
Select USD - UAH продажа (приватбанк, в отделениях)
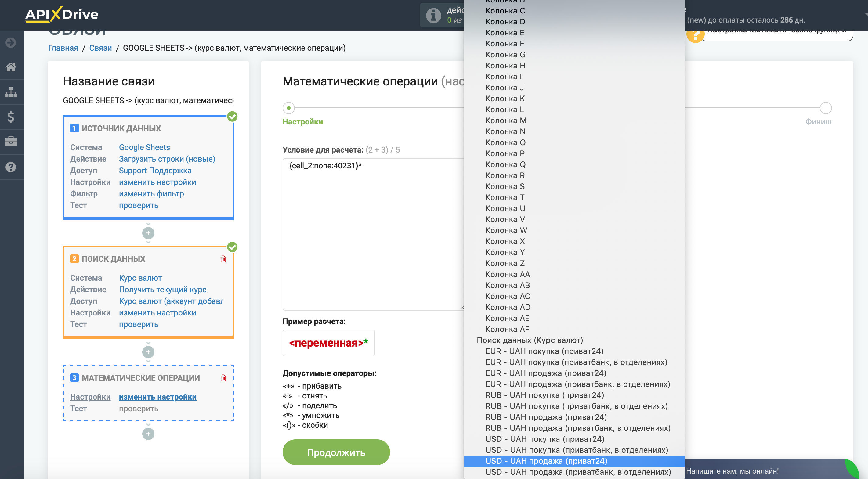tap(574, 472)
